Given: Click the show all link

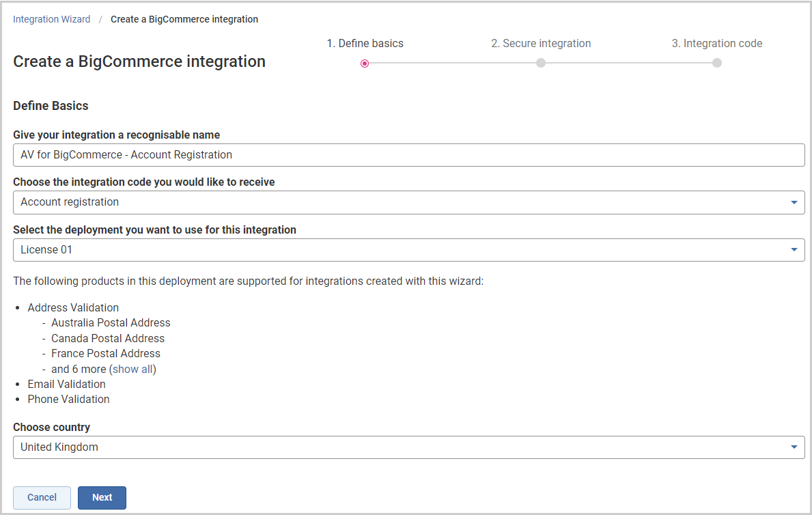Looking at the screenshot, I should [x=133, y=369].
